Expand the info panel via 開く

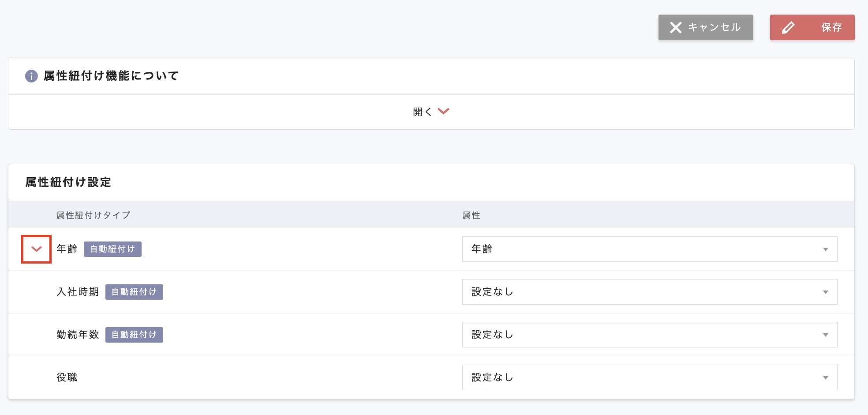point(430,112)
